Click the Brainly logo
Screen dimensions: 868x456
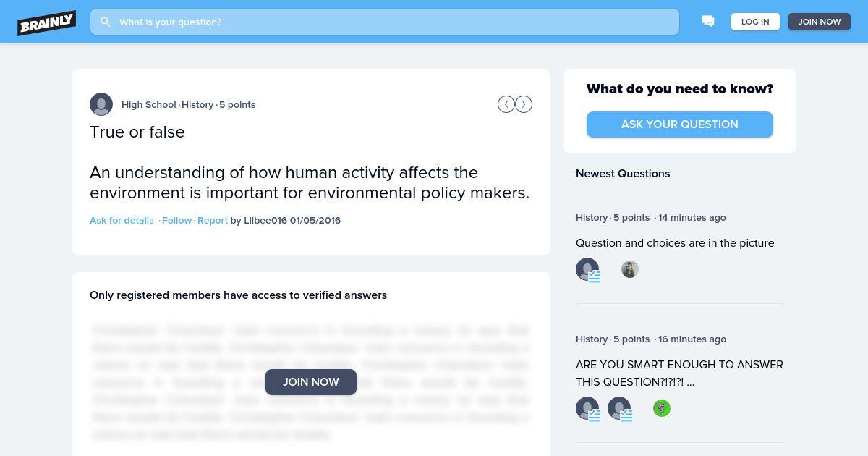pos(47,22)
